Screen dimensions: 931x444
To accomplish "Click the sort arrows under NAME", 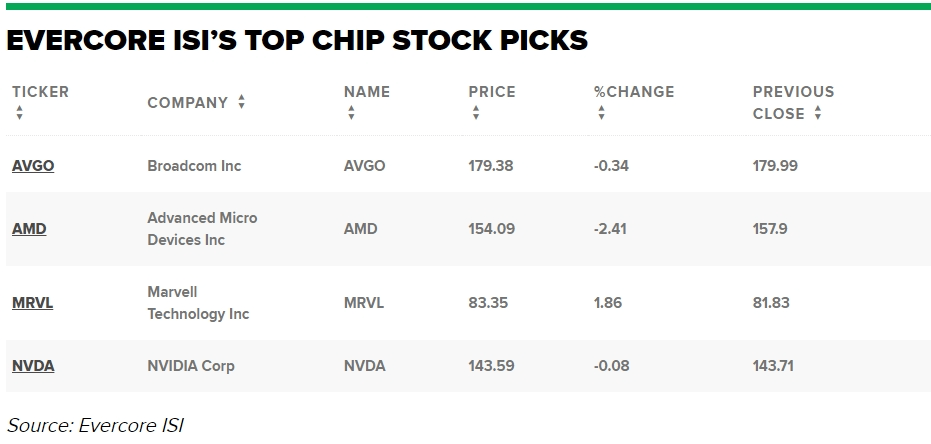I will coord(351,112).
